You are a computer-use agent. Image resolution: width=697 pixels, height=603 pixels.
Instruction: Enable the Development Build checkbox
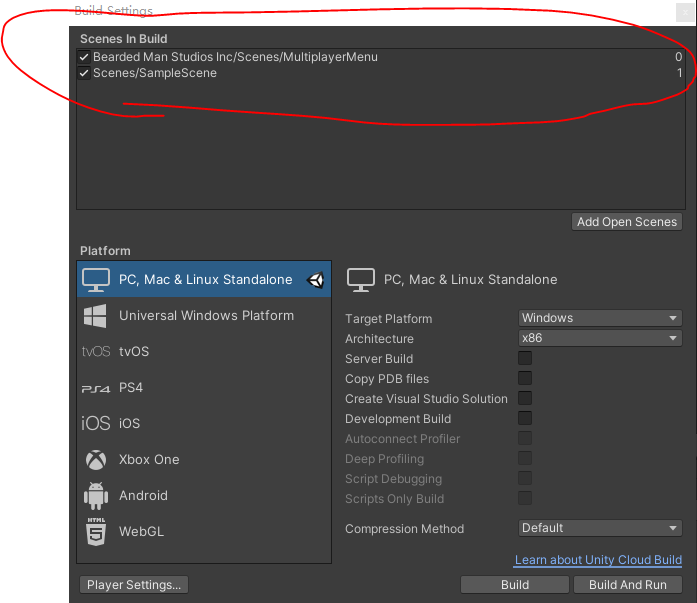(x=525, y=418)
